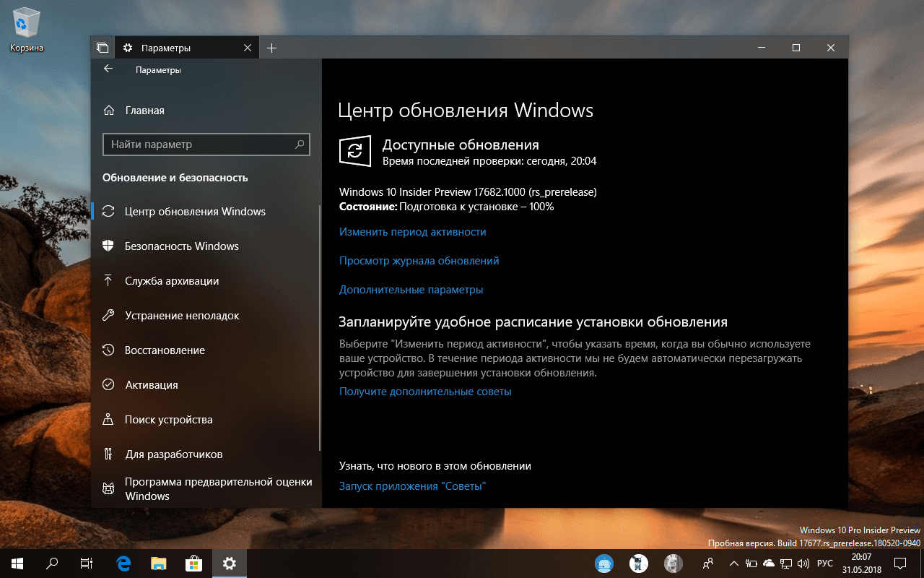Open Изменить период активности link
Viewport: 924px width, 578px height.
412,231
